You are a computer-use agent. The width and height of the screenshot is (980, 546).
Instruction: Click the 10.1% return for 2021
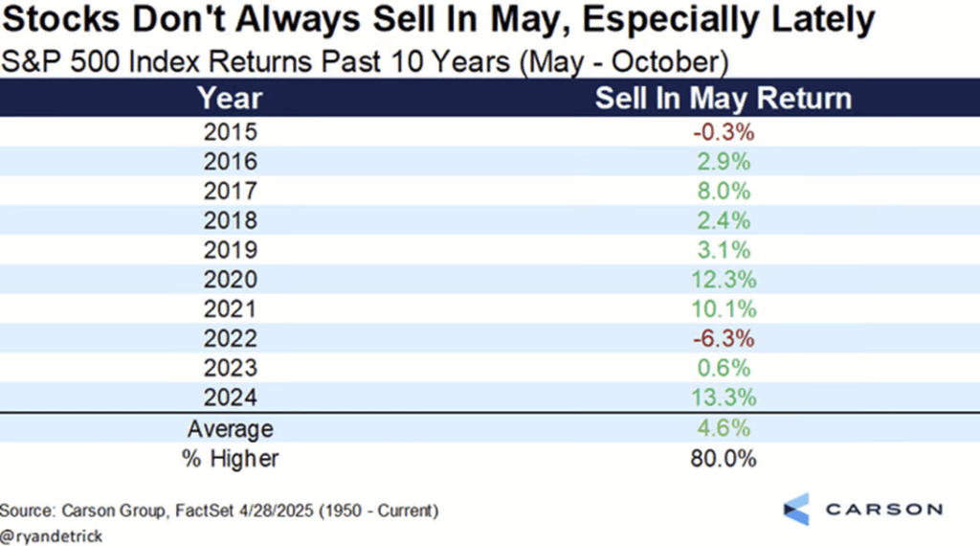[724, 309]
